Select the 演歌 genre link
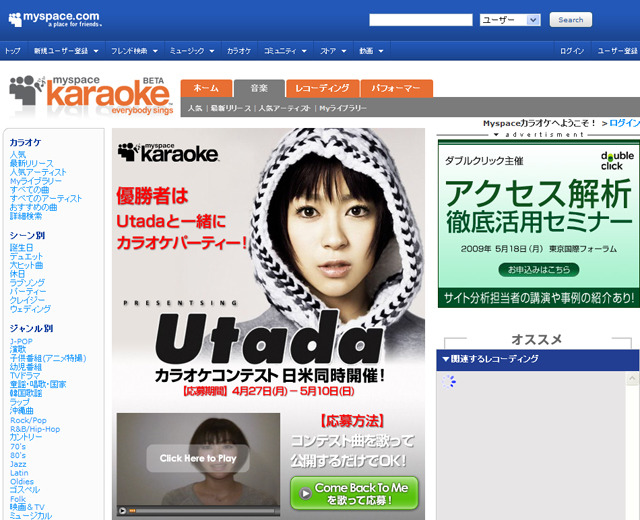Image resolution: width=640 pixels, height=520 pixels. pos(18,349)
